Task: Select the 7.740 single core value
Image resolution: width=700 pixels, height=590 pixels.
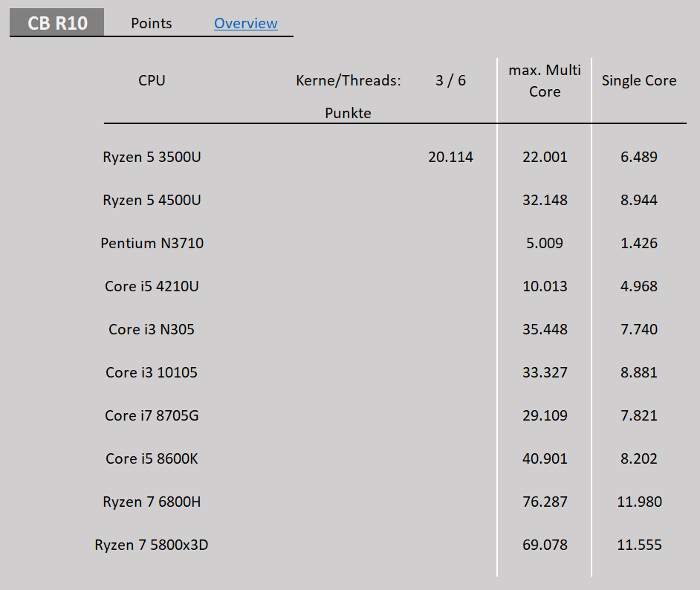Action: (x=639, y=329)
